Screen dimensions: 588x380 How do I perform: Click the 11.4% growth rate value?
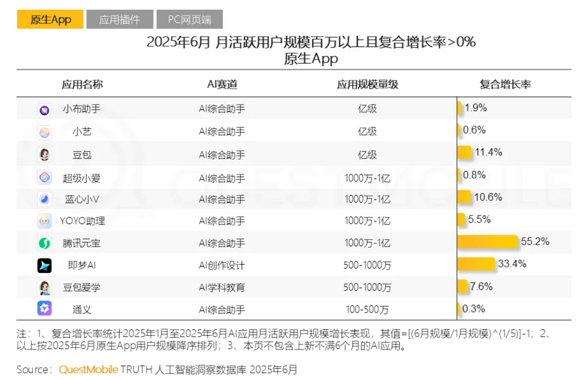pyautogui.click(x=488, y=152)
